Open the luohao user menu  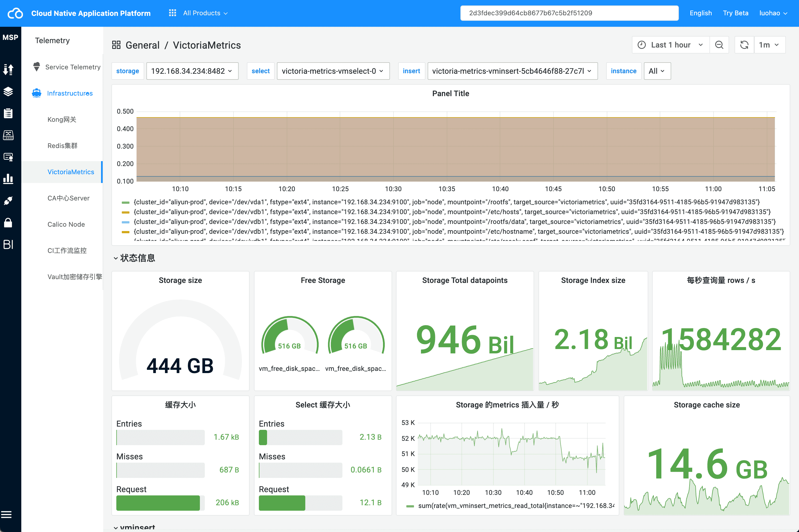point(773,13)
